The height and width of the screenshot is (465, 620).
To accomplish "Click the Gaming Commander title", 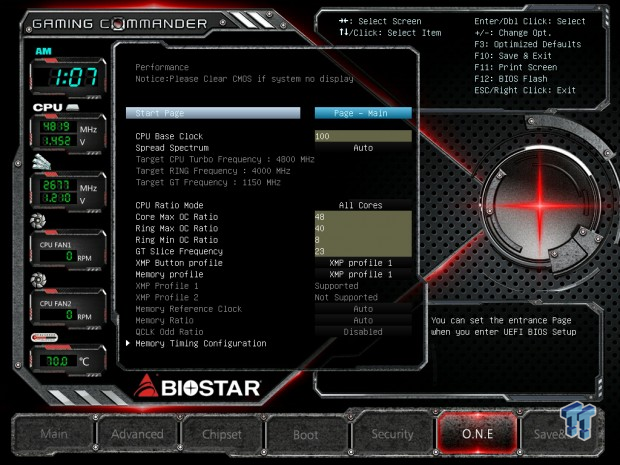I will pos(119,24).
